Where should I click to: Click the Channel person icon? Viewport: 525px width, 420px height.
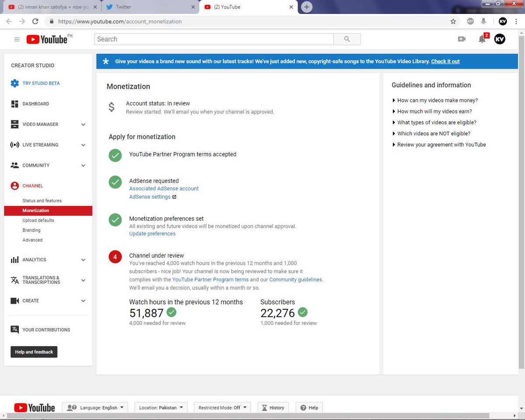click(x=15, y=186)
